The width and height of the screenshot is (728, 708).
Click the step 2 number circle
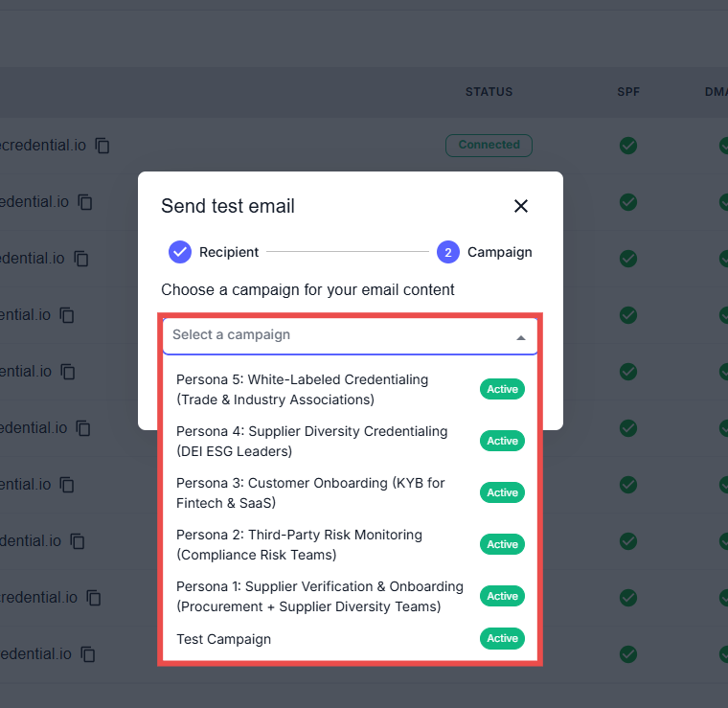coord(448,252)
